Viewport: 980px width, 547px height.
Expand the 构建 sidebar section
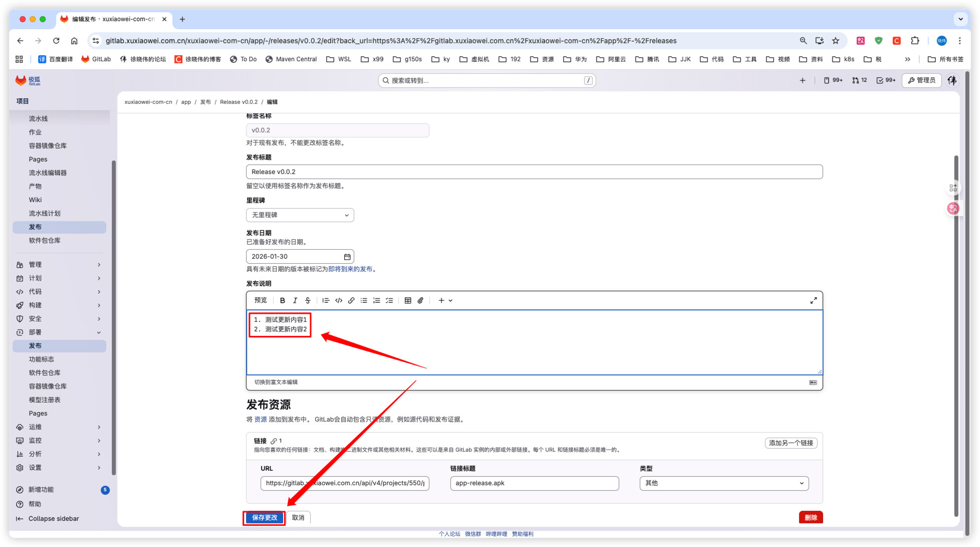(99, 305)
